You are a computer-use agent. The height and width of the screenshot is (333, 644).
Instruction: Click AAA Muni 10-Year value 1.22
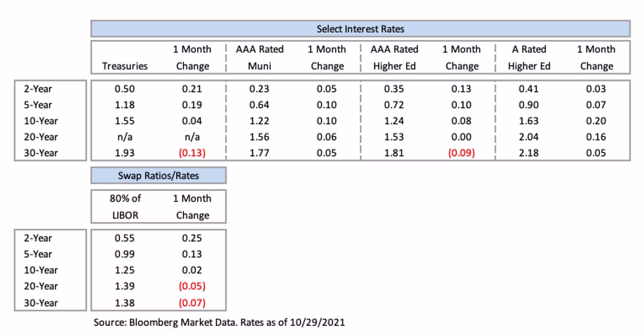[260, 121]
